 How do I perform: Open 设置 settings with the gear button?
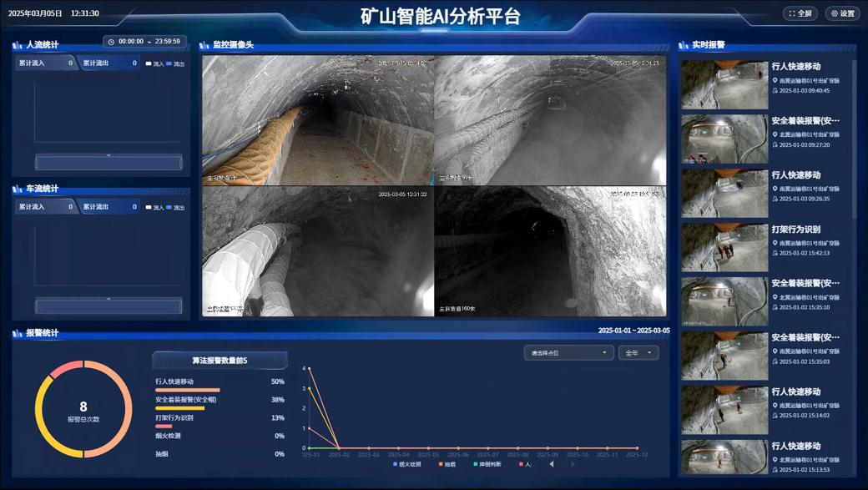point(842,13)
